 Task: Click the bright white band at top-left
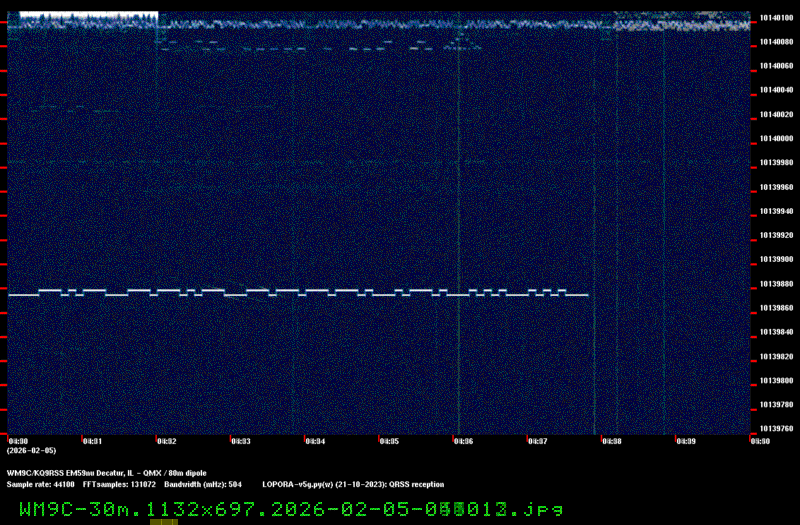tap(88, 17)
